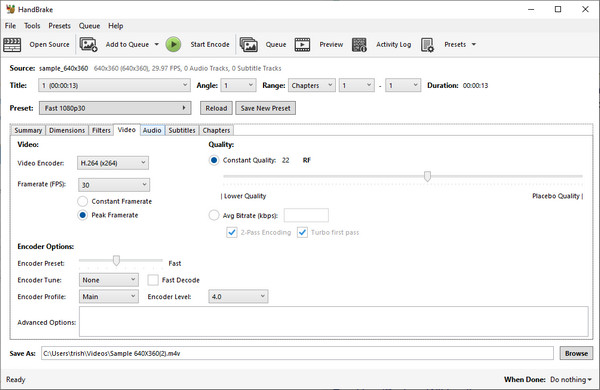Open the Encoder Level dropdown

pyautogui.click(x=238, y=297)
